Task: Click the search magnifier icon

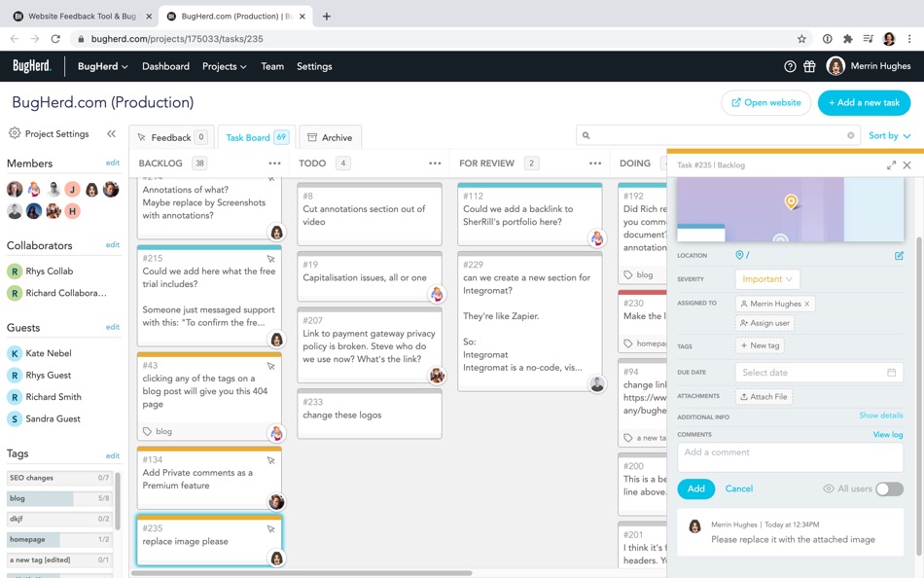Action: [586, 135]
